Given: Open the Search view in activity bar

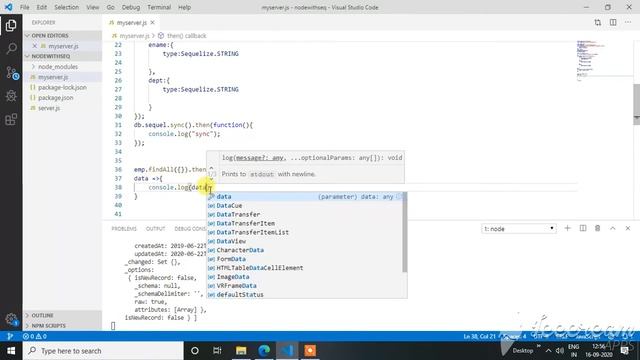Looking at the screenshot, I should pos(11,49).
